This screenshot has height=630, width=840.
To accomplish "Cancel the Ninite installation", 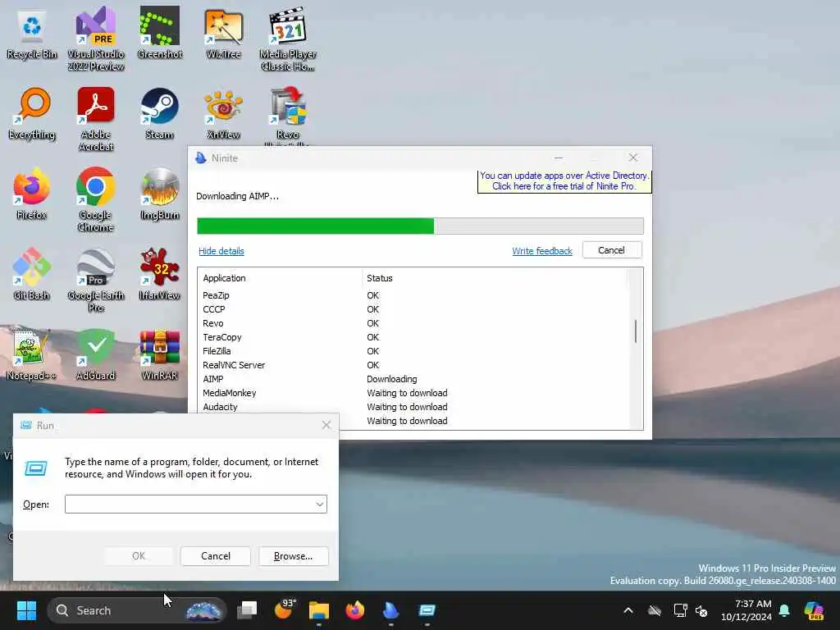I will (611, 250).
